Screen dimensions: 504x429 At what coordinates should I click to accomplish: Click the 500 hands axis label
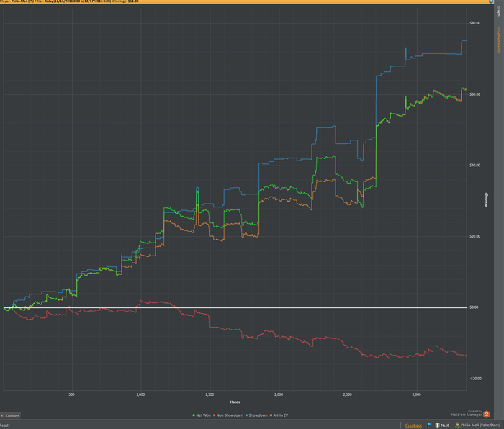click(72, 394)
